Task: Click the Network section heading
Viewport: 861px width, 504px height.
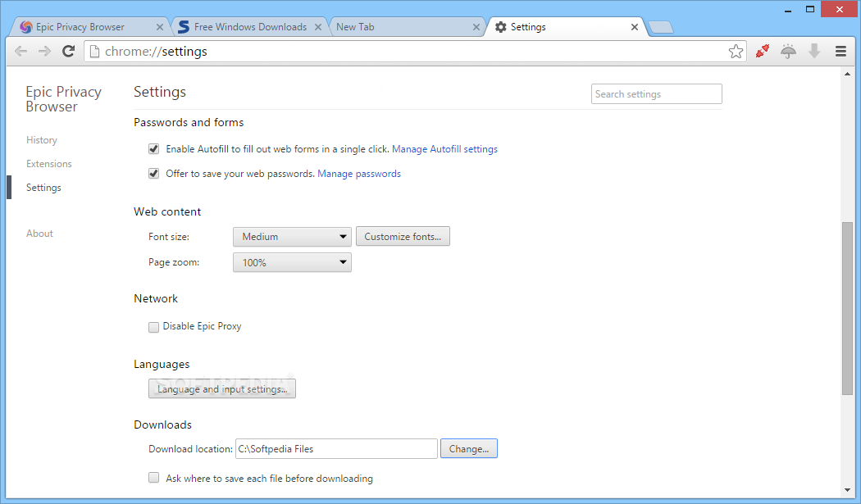Action: (156, 298)
